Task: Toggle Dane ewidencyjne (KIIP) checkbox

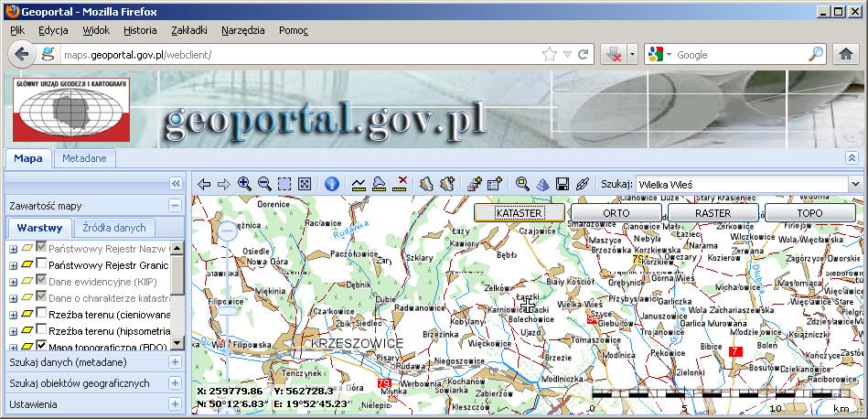Action: coord(41,281)
